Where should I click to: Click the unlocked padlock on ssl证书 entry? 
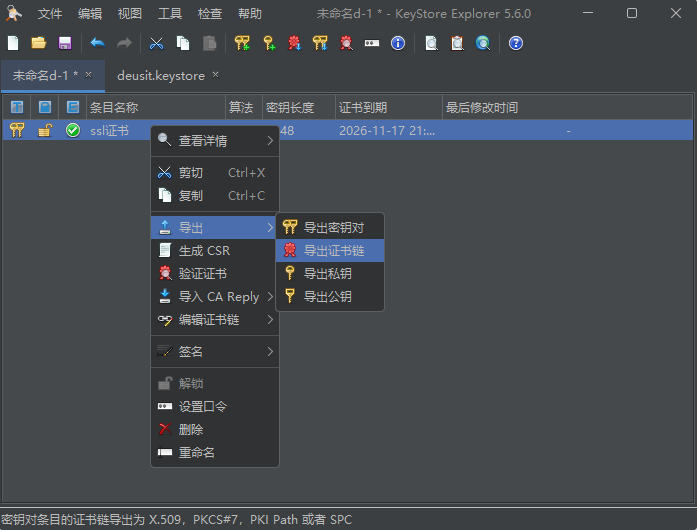click(45, 130)
